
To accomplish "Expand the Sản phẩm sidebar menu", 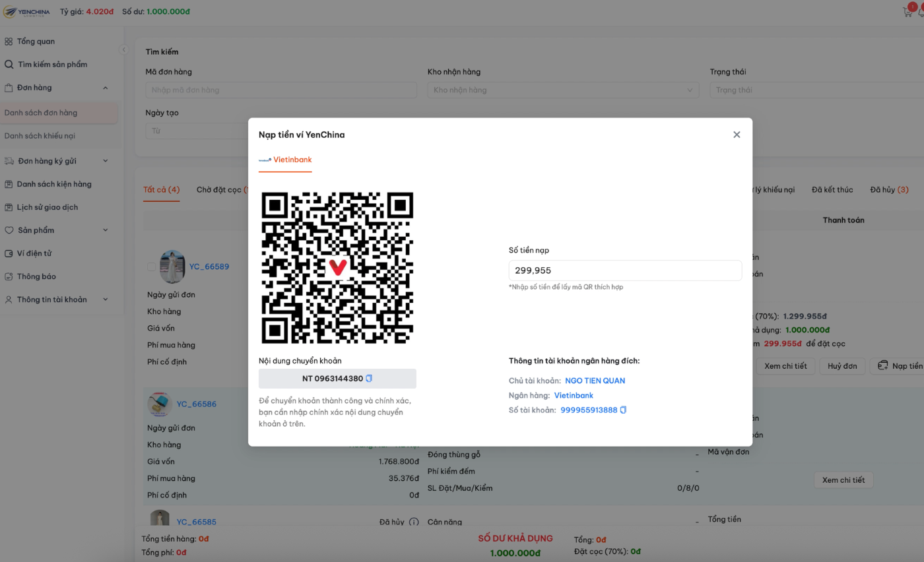I will (105, 230).
